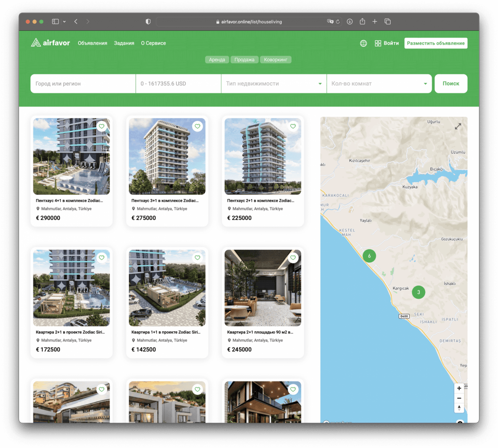498x448 pixels.
Task: Click the € 142500 price
Action: [x=144, y=350]
